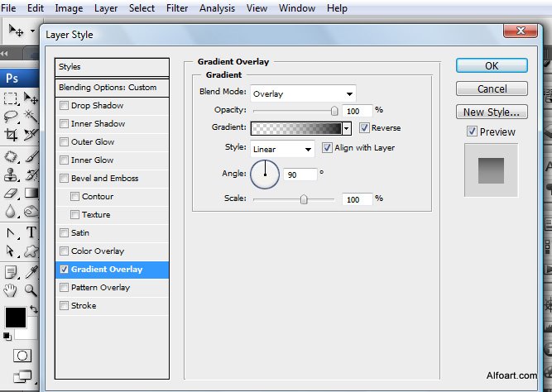Select the Hand tool
The width and height of the screenshot is (552, 392).
point(11,290)
